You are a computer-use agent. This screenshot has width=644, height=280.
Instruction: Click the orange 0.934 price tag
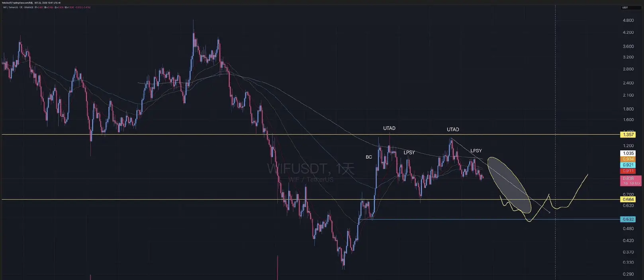[x=628, y=159]
